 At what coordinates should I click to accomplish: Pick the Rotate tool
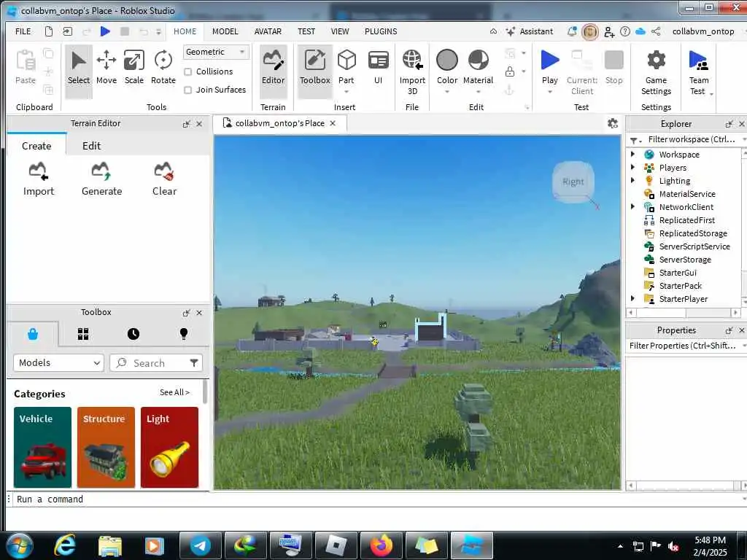(x=163, y=68)
